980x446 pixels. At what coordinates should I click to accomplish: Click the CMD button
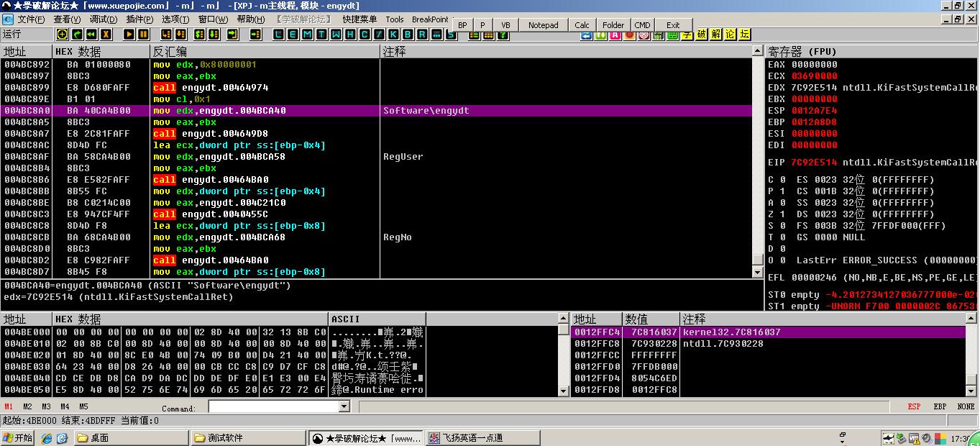click(642, 25)
